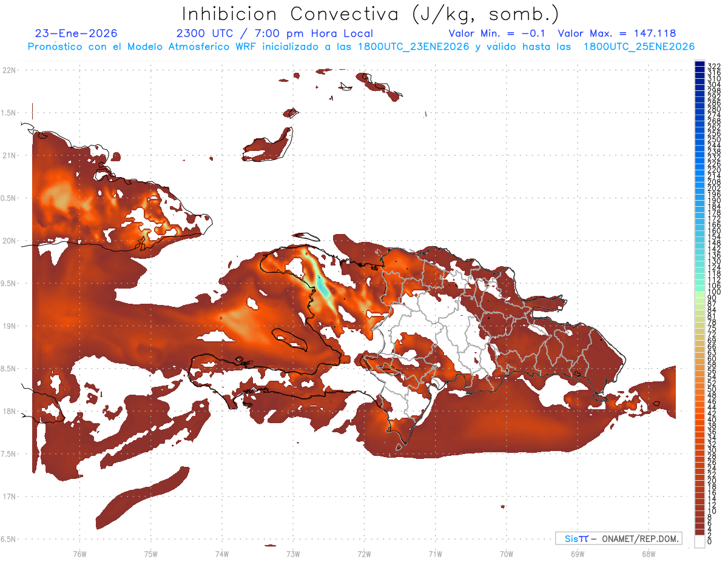This screenshot has height=562, width=728.
Task: Click the colorbar value '322'
Action: pyautogui.click(x=714, y=66)
